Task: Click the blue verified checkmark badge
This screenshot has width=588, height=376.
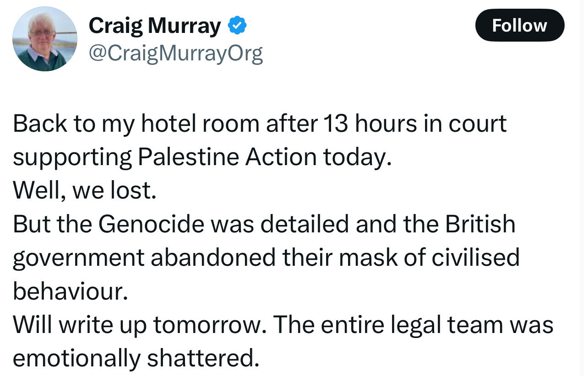Action: coord(237,27)
